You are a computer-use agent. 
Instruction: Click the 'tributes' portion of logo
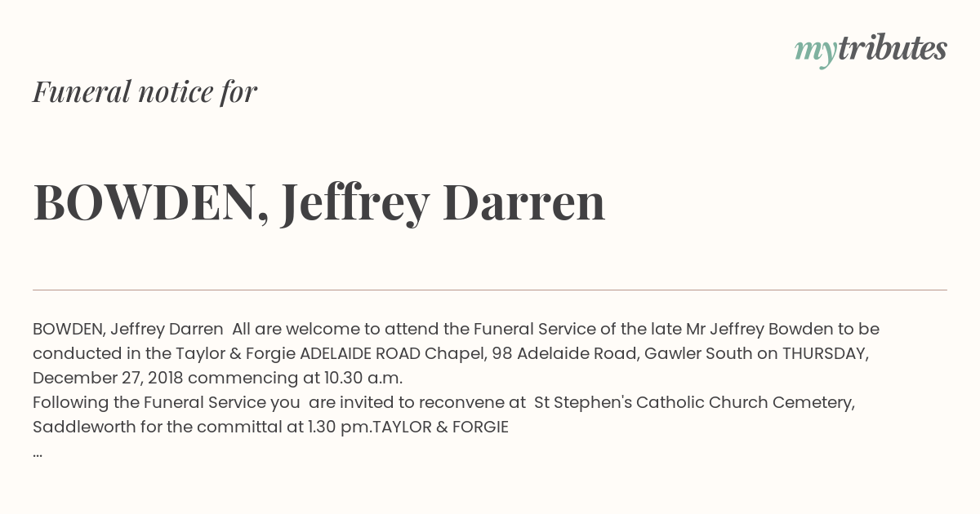(x=892, y=49)
